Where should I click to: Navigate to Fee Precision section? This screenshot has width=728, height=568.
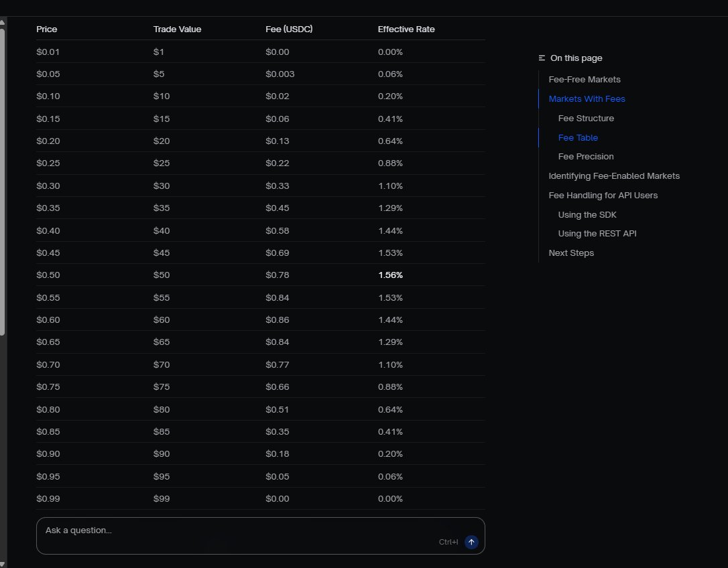coord(586,156)
